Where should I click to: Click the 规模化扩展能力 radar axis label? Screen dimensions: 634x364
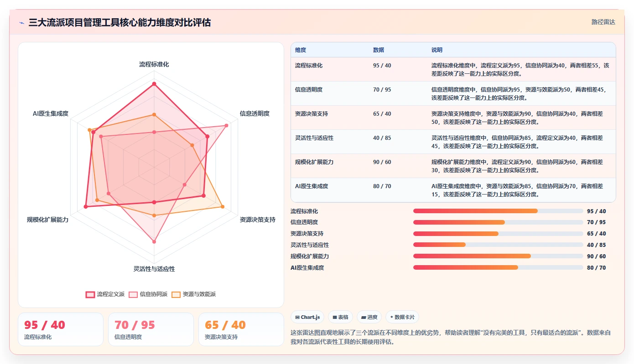pyautogui.click(x=47, y=220)
